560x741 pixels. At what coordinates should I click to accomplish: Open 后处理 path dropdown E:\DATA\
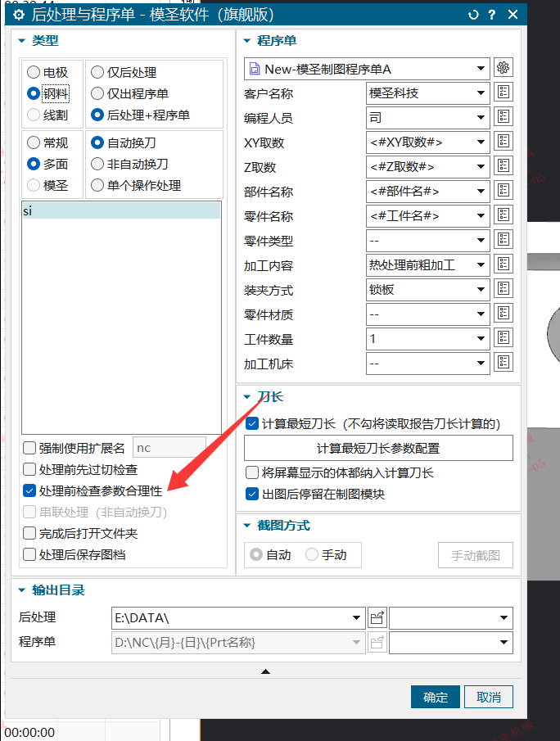pyautogui.click(x=238, y=617)
